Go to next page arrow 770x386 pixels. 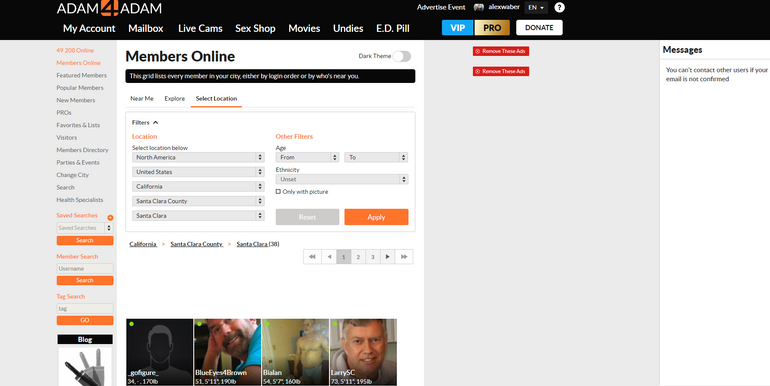pyautogui.click(x=387, y=256)
